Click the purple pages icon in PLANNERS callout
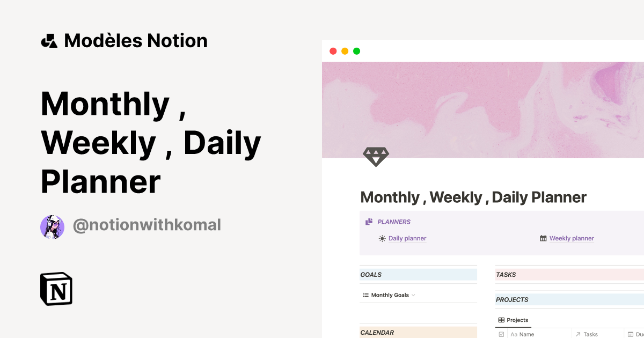The width and height of the screenshot is (644, 338). pyautogui.click(x=368, y=221)
